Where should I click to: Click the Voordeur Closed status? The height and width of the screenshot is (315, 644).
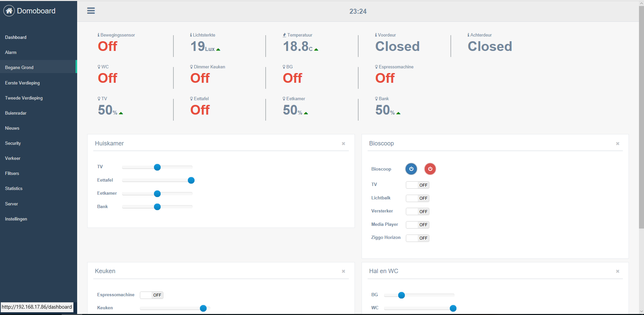(x=397, y=46)
